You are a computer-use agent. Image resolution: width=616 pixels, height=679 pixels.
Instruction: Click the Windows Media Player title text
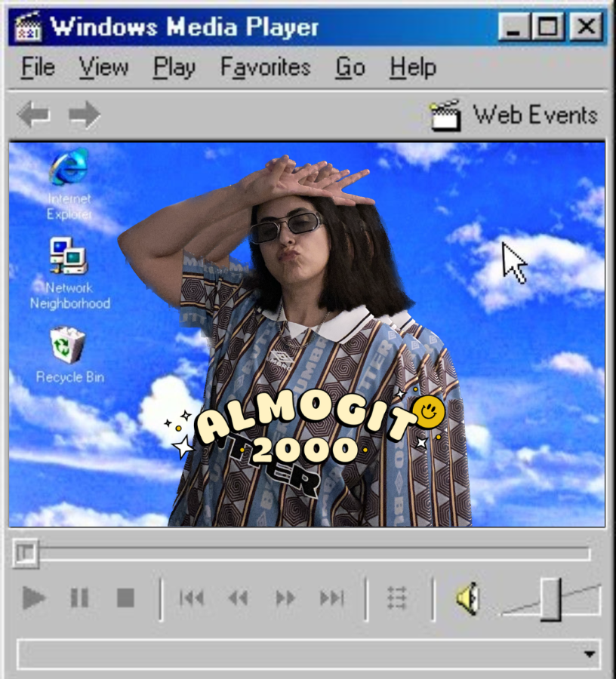184,27
